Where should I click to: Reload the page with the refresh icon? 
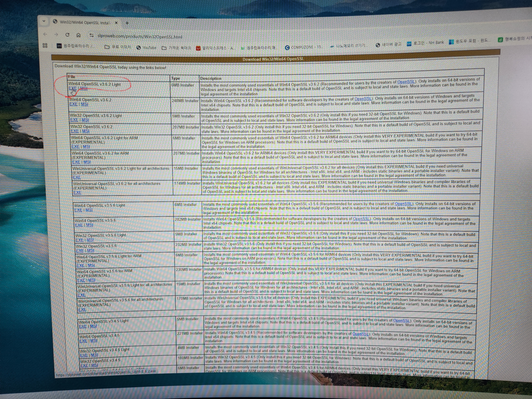pyautogui.click(x=67, y=35)
